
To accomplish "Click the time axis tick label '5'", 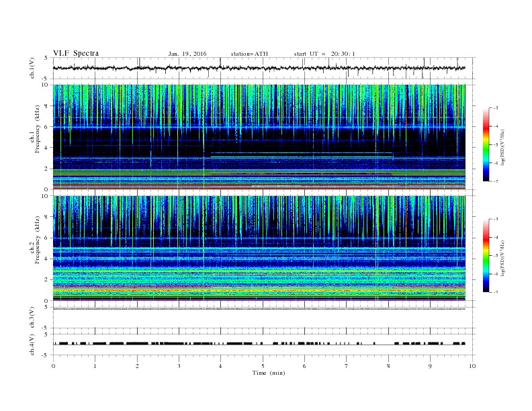I will [x=263, y=366].
